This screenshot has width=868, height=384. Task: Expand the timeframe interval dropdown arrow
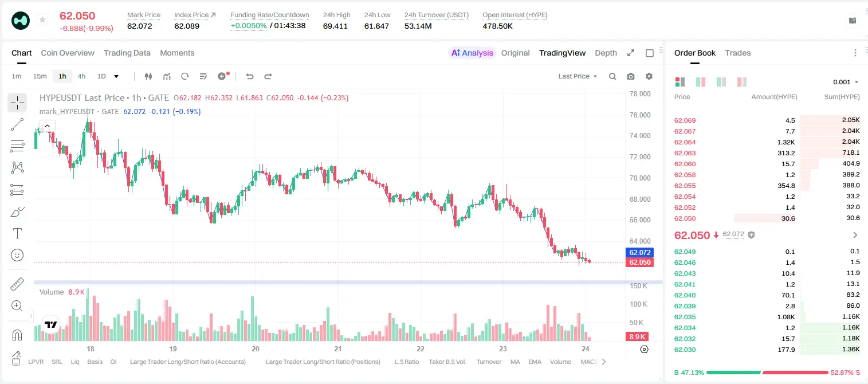[116, 76]
